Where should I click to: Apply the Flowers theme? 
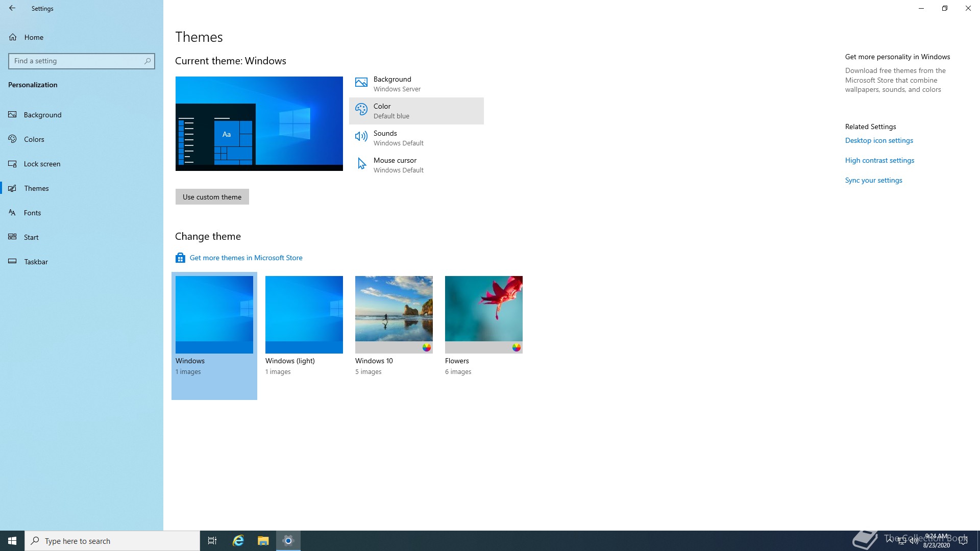(484, 315)
